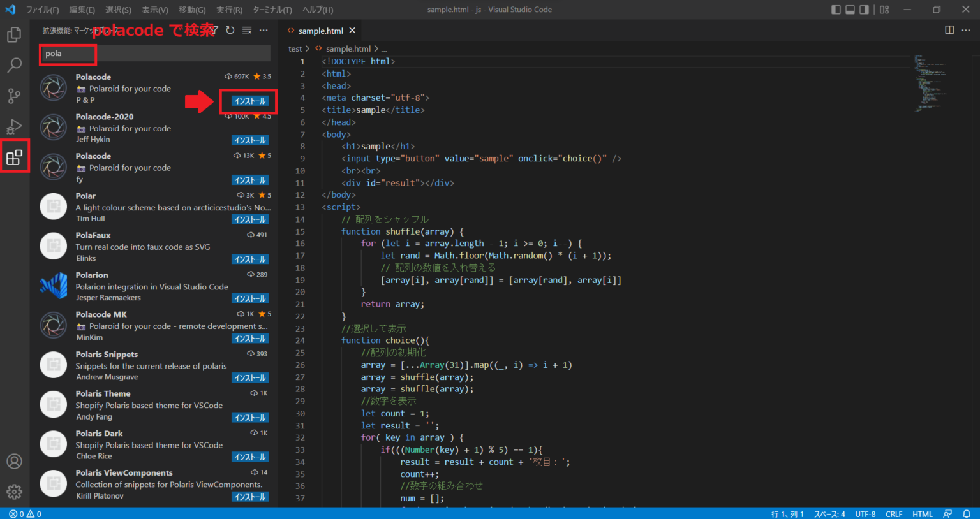Install the Polacode extension

[x=249, y=100]
